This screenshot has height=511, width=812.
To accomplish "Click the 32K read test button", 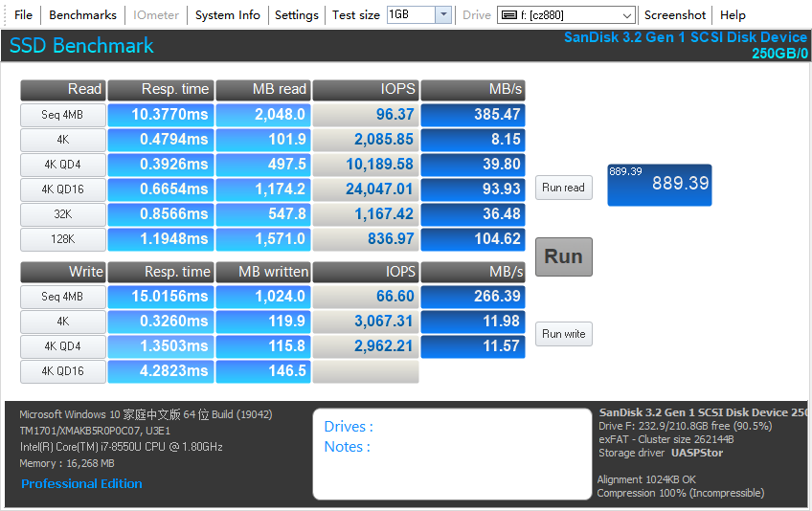I will [63, 214].
